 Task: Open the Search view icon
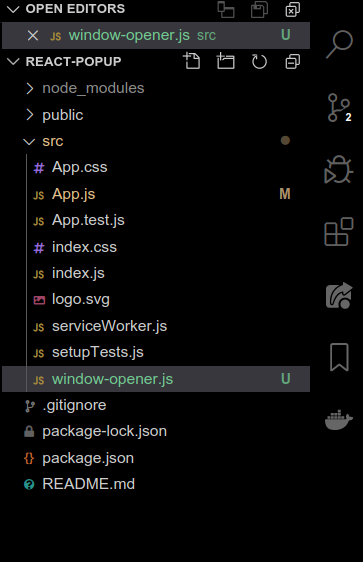click(339, 44)
